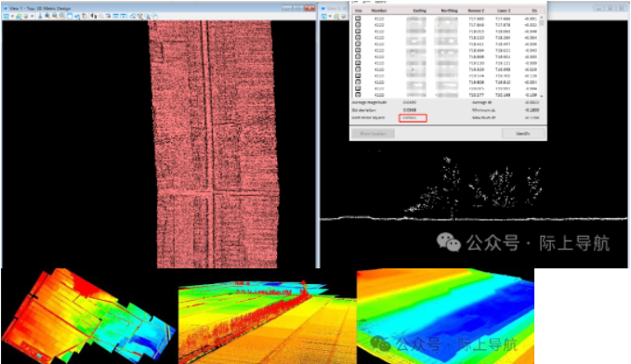Choose the Pan View hand tool
Image resolution: width=631 pixels, height=364 pixels.
coord(85,16)
